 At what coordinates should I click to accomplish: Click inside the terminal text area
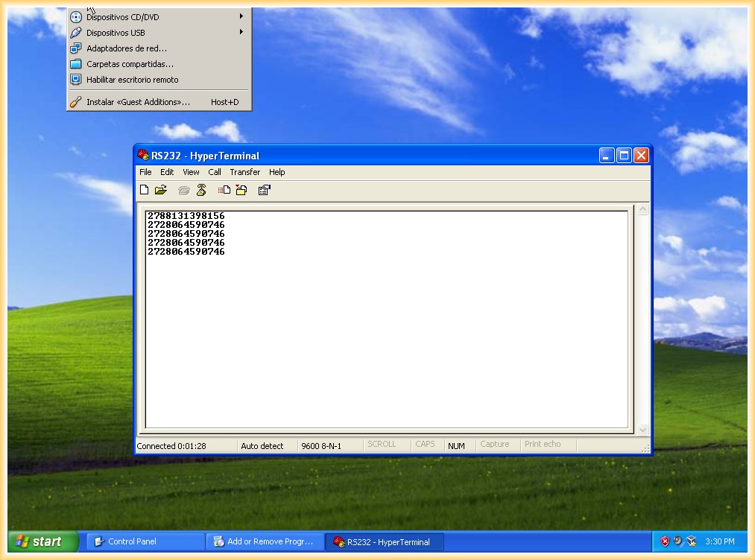pos(386,335)
